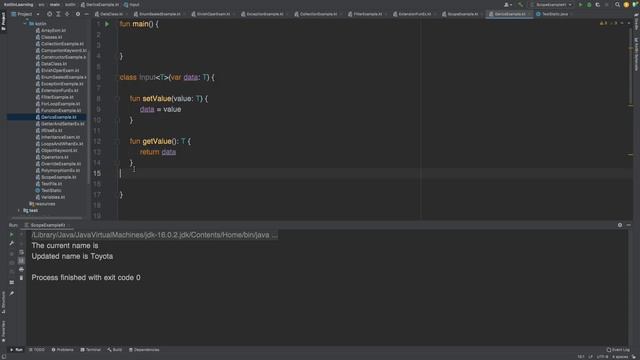Click the green Run button in toolbar
The image size is (640, 360).
[580, 4]
